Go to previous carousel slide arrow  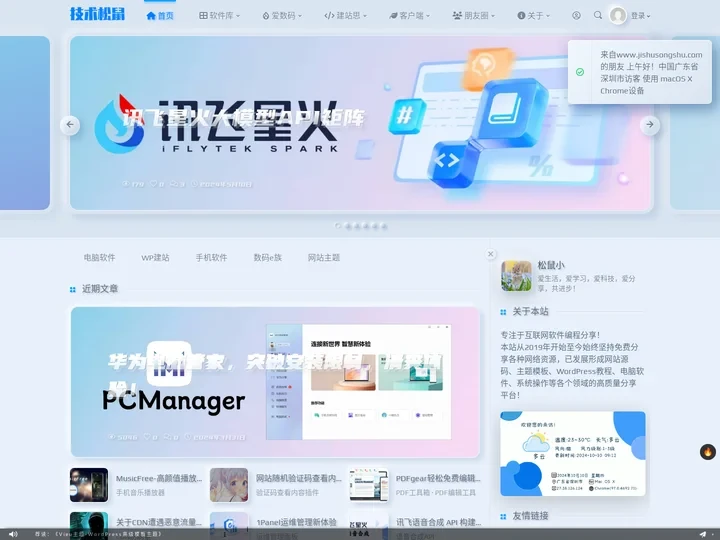pyautogui.click(x=70, y=124)
